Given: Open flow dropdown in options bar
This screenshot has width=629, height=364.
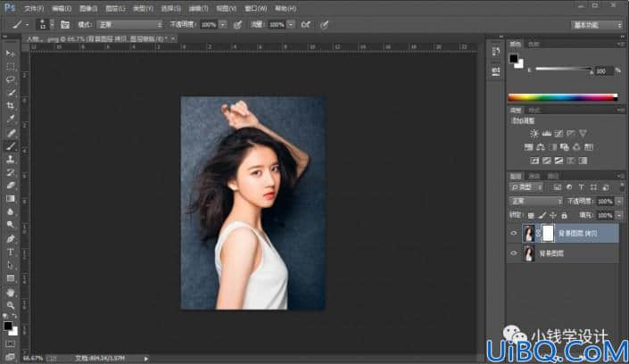Looking at the screenshot, I should 291,25.
